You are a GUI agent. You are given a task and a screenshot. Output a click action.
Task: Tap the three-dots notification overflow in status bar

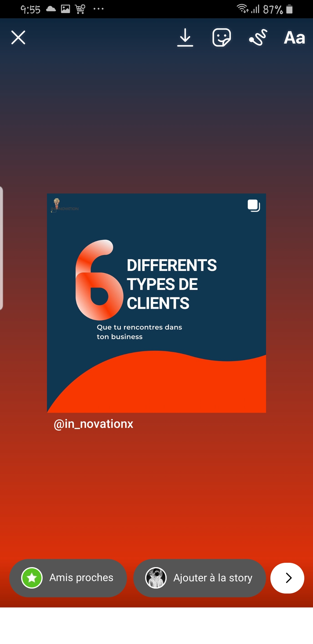[x=99, y=9]
